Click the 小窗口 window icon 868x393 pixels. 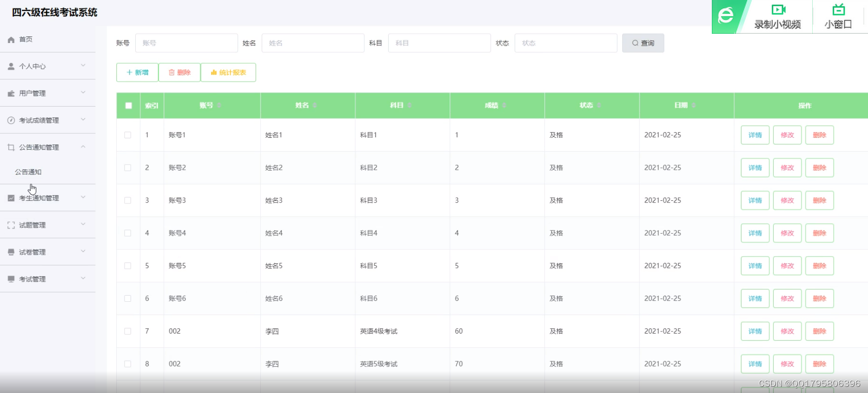click(x=838, y=9)
